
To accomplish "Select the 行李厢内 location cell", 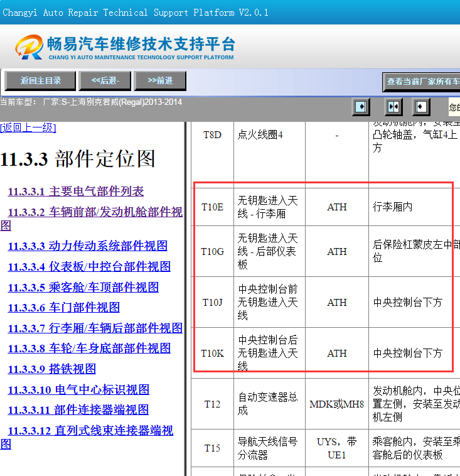I will 414,207.
